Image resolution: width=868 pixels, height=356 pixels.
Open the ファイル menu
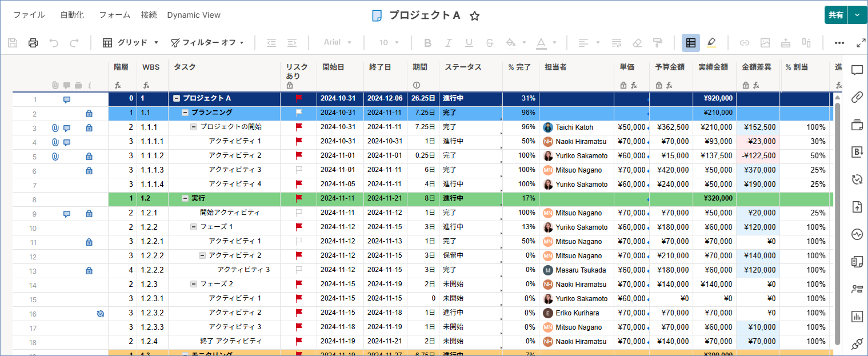(x=29, y=15)
